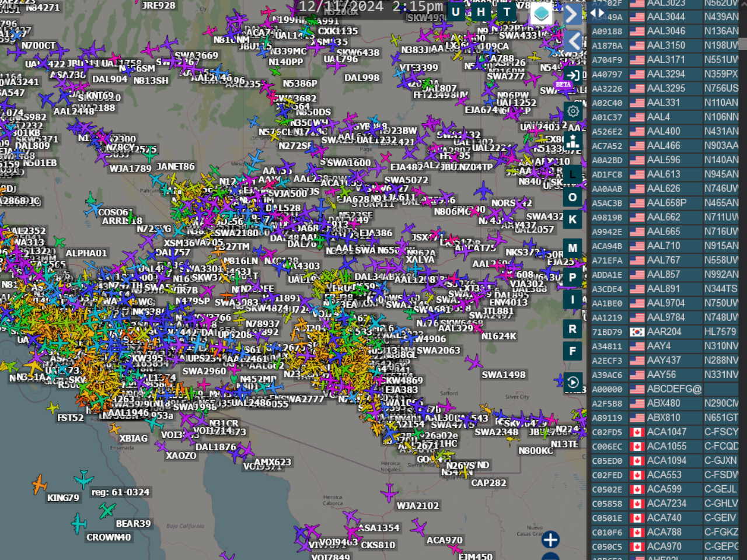Click hex code 71BD79 in the table
Screen dimensions: 747x560
pos(607,332)
